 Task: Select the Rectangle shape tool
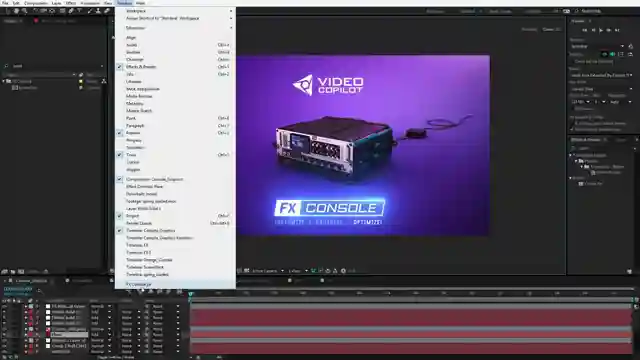pos(62,11)
